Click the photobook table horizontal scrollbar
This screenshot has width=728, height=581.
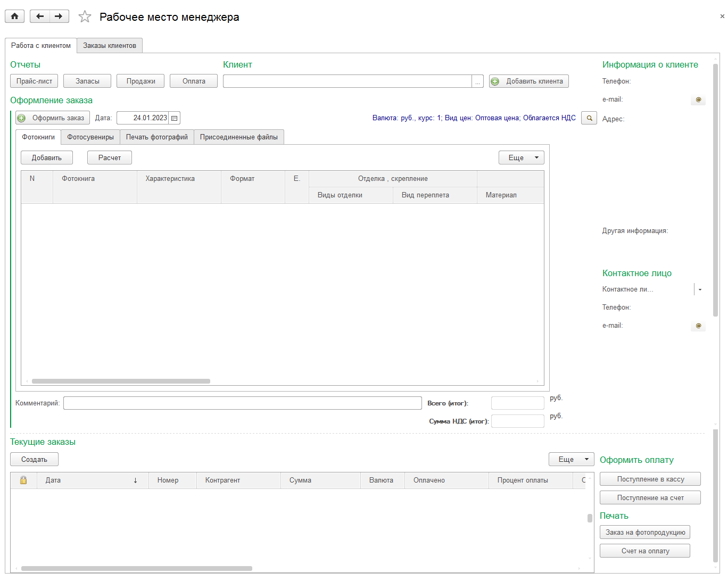[121, 381]
